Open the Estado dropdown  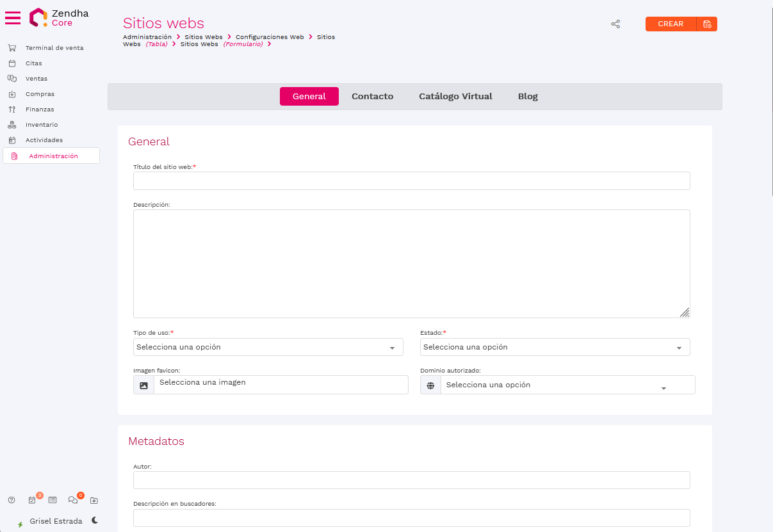click(555, 347)
